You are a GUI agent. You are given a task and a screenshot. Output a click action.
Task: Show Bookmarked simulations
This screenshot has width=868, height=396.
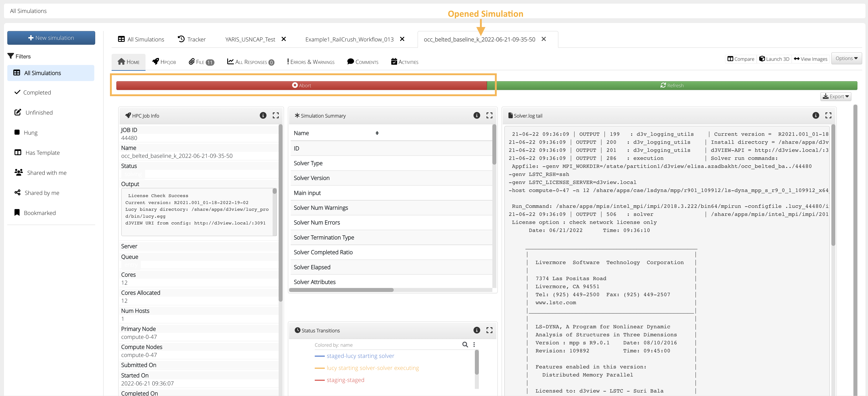pos(35,213)
